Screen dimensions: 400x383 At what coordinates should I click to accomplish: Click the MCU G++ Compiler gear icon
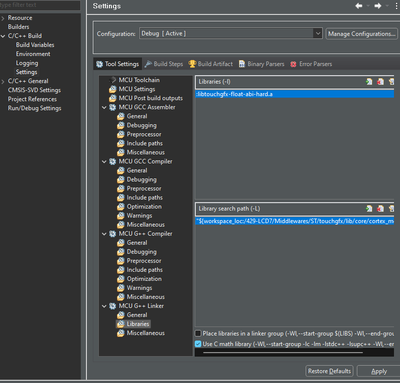113,234
